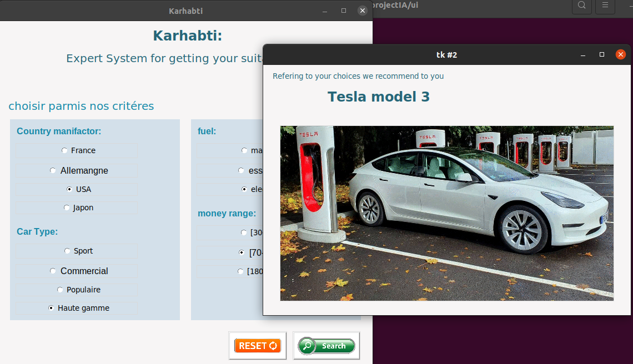Click the Tesla model 3 car image
633x364 pixels.
447,213
